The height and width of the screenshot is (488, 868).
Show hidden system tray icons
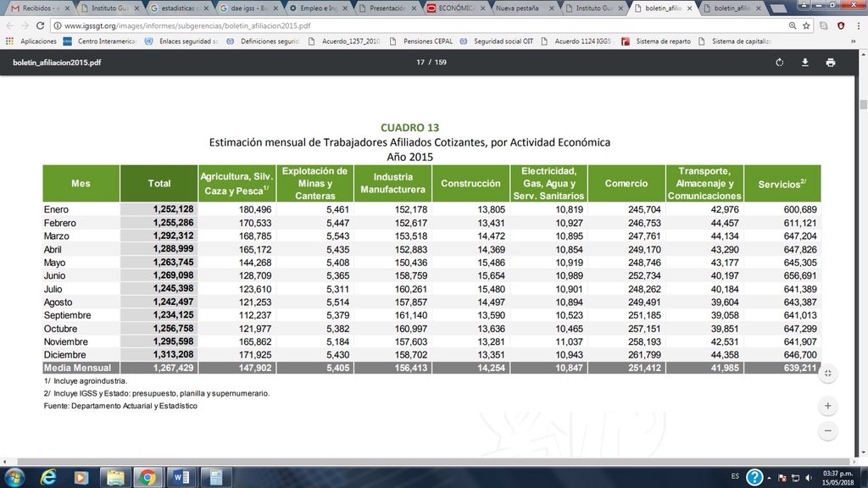(769, 477)
